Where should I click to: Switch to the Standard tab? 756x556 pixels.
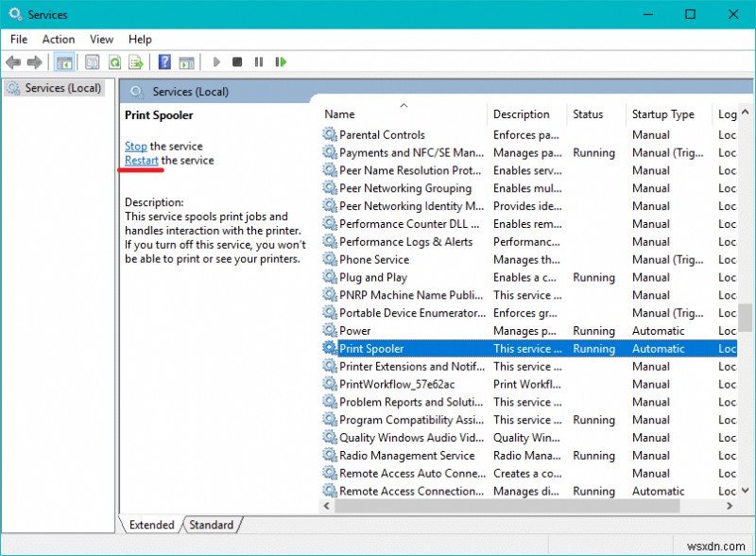(211, 525)
